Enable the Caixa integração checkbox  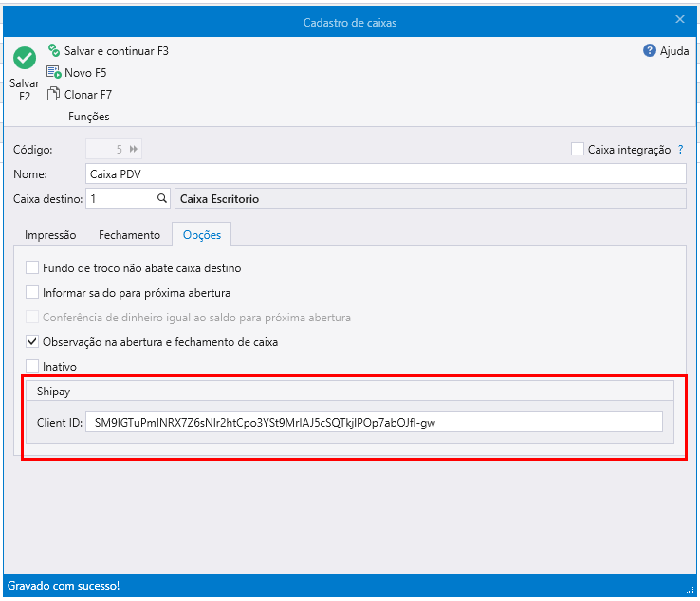point(578,149)
